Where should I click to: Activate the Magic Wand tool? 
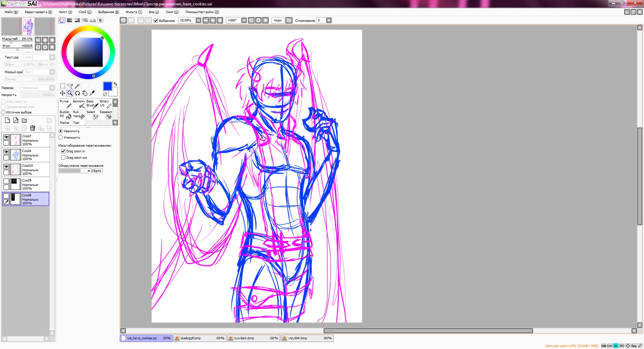77,86
